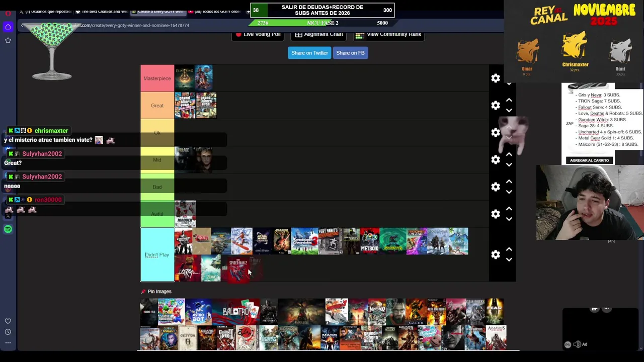Open settings gear for the Great tier
Image resolution: width=644 pixels, height=362 pixels.
tap(496, 106)
